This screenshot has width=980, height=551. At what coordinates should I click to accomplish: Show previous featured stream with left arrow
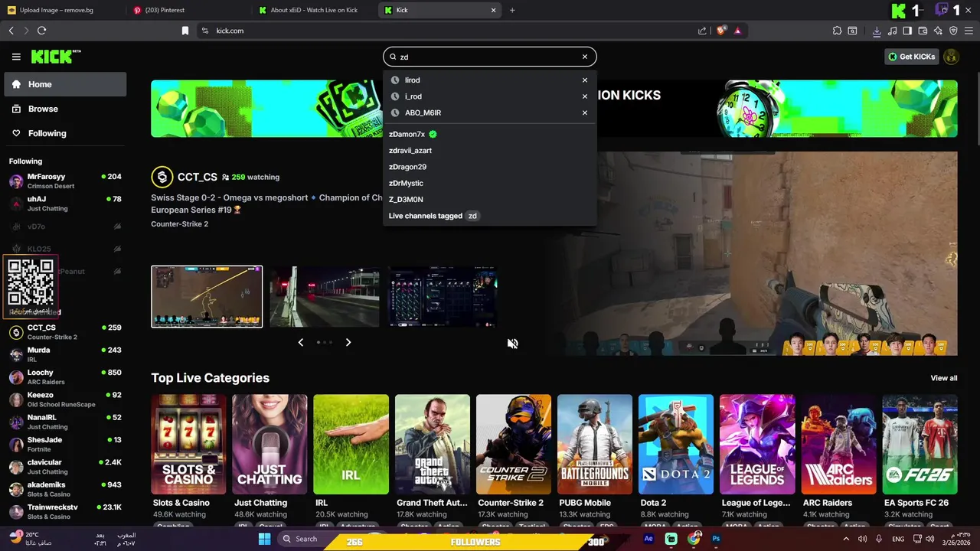tap(300, 342)
